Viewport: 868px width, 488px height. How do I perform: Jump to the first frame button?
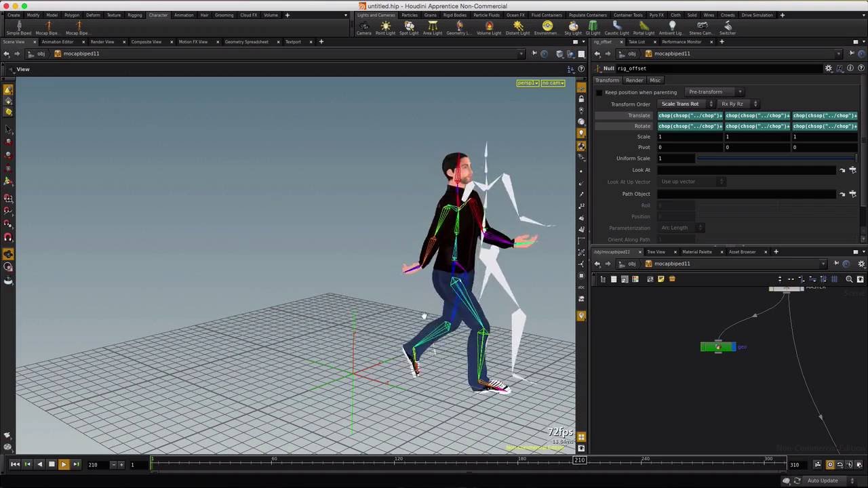[15, 464]
